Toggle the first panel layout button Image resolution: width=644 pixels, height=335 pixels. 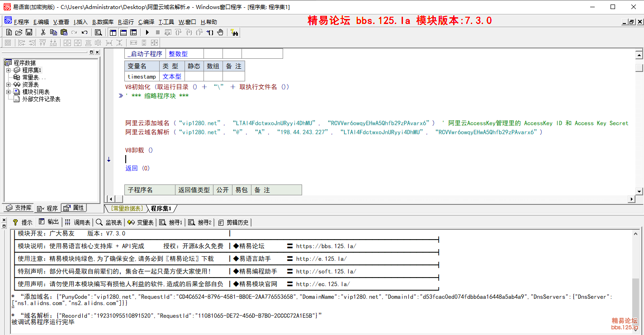coord(113,32)
